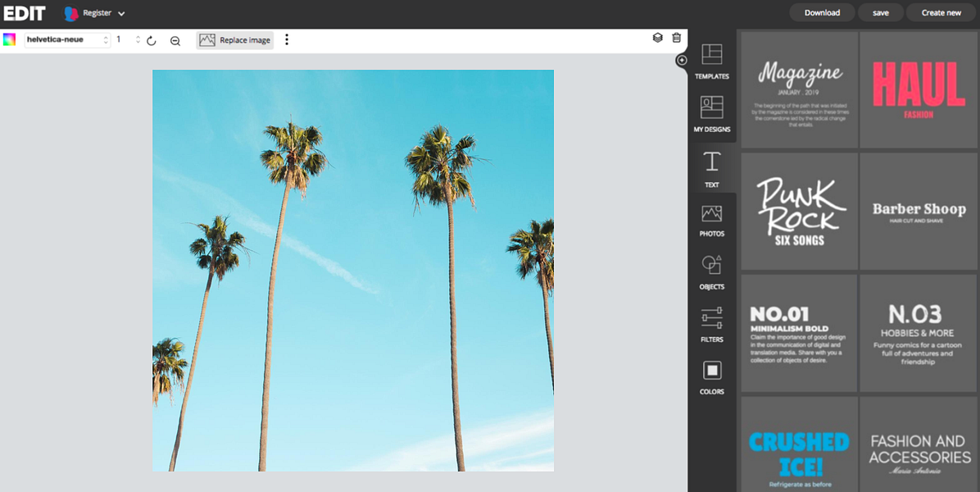Select the HAUL Fashion text template
Viewport: 980px width, 492px height.
coord(919,90)
